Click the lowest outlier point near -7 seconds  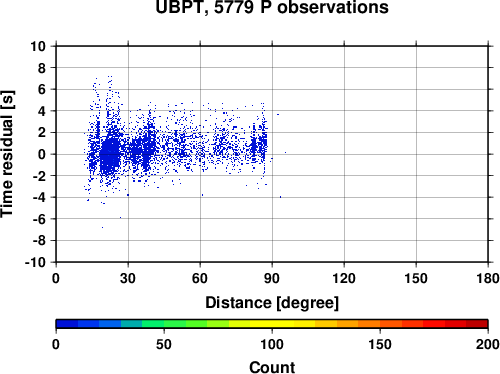coord(102,227)
